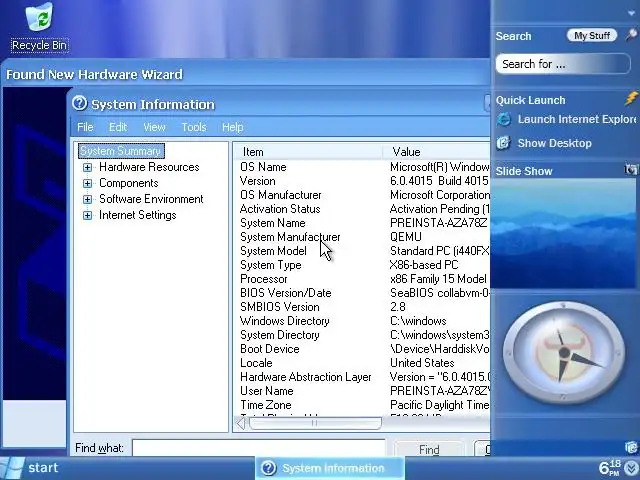Activate System Information taskbar button
Screen dimensions: 640x480
point(330,468)
